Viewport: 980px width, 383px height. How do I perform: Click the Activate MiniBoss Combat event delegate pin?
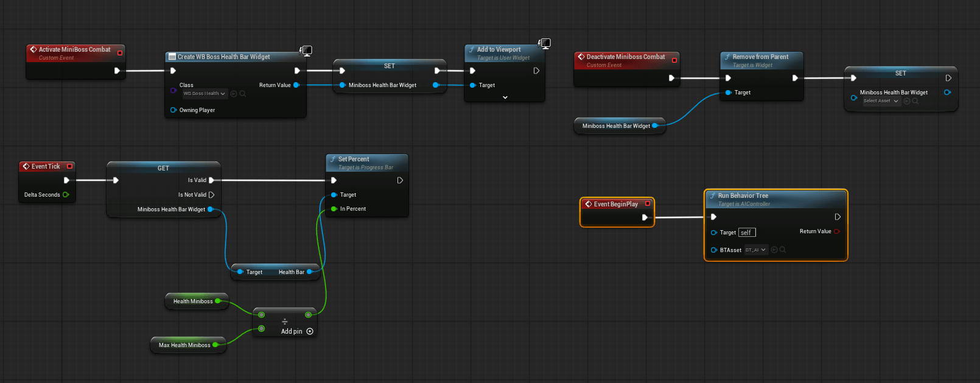click(120, 53)
